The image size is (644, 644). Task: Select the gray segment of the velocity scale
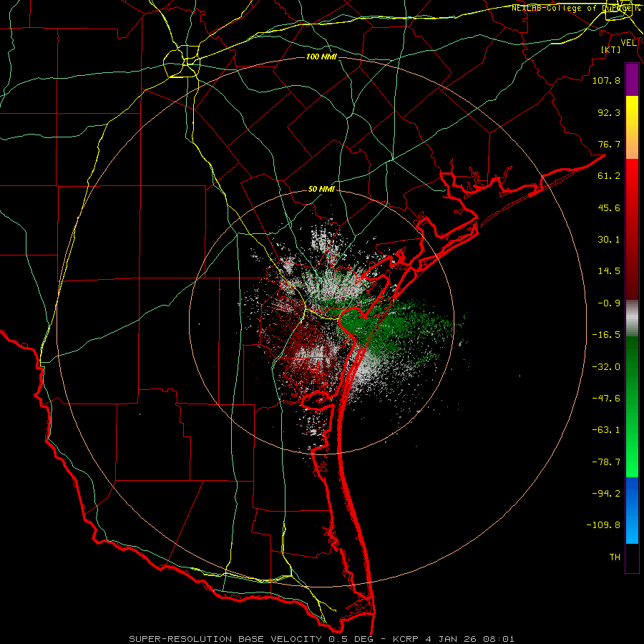[632, 318]
